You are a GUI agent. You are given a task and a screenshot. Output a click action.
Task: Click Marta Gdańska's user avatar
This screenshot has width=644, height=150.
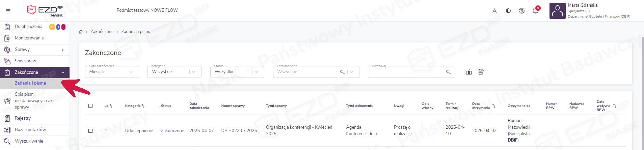coord(557,11)
